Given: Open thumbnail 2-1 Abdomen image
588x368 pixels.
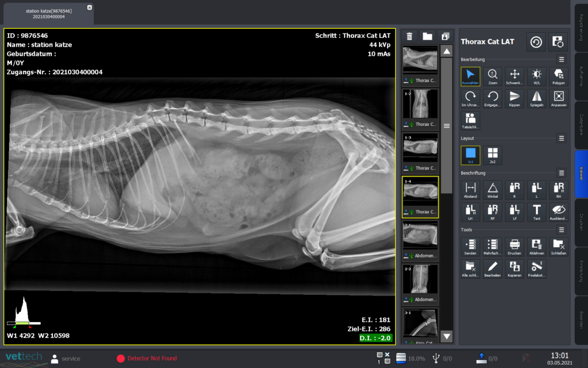Looking at the screenshot, I should click(x=420, y=240).
